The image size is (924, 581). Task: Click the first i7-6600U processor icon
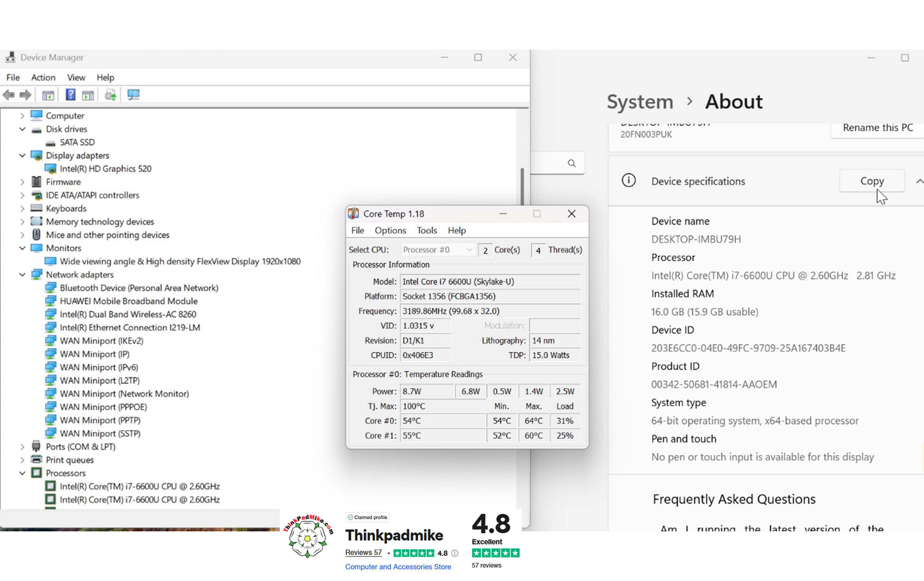[x=51, y=486]
